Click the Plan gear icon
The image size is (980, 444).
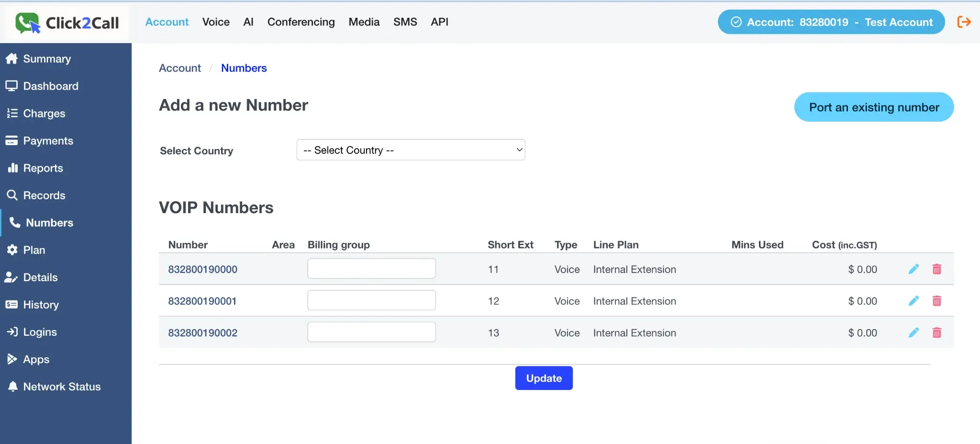coord(13,250)
